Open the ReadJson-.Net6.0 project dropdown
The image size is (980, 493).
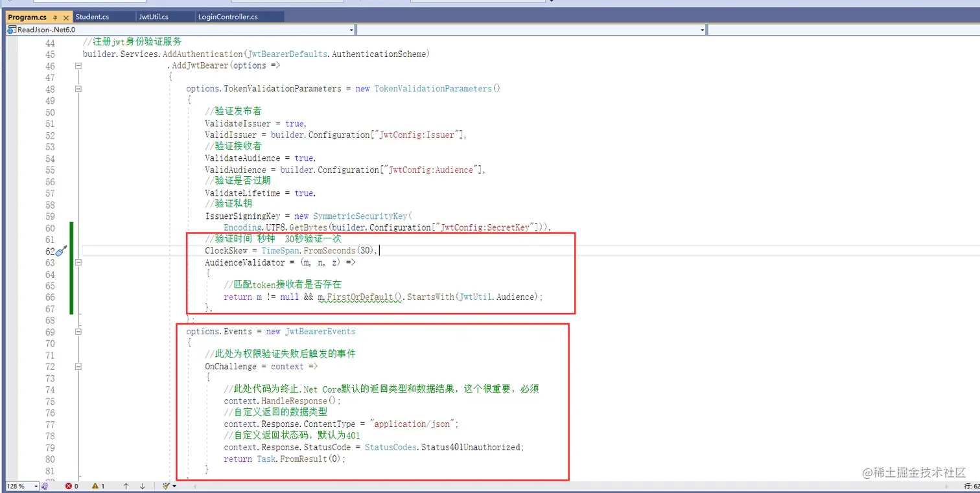click(x=180, y=30)
